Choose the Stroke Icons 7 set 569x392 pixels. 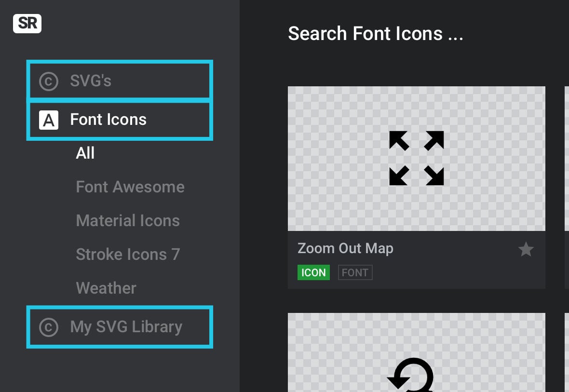tap(128, 254)
